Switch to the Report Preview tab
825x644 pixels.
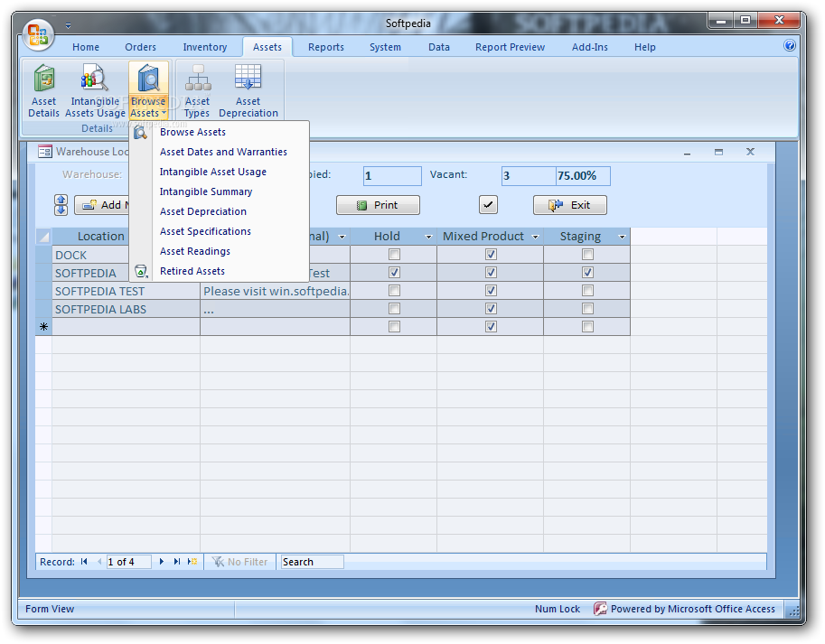tap(510, 47)
